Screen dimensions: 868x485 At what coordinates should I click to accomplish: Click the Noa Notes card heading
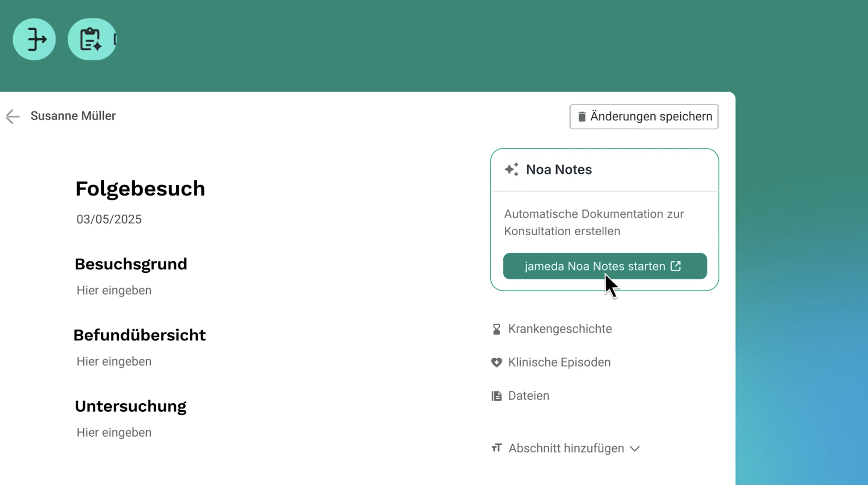click(559, 169)
